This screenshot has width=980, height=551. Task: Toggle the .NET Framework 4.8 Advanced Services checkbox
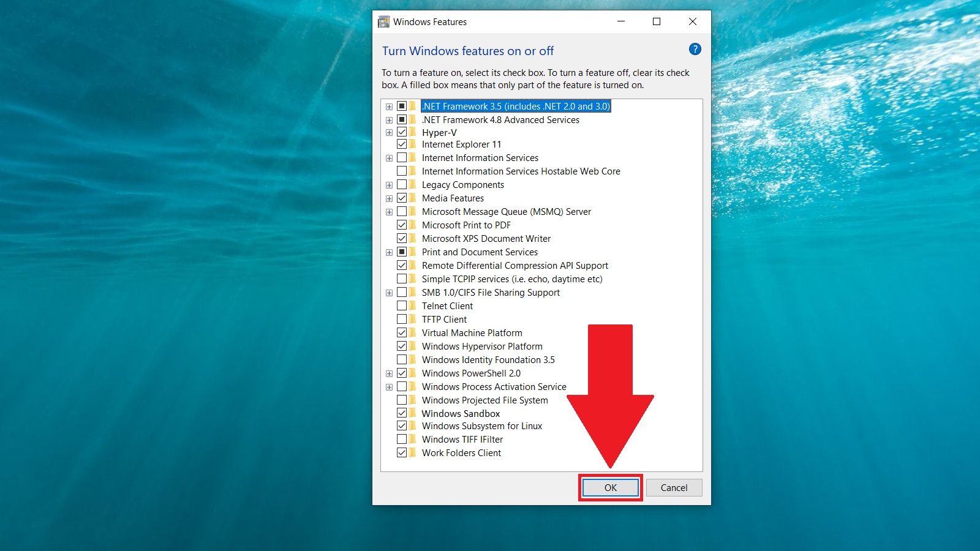point(402,119)
